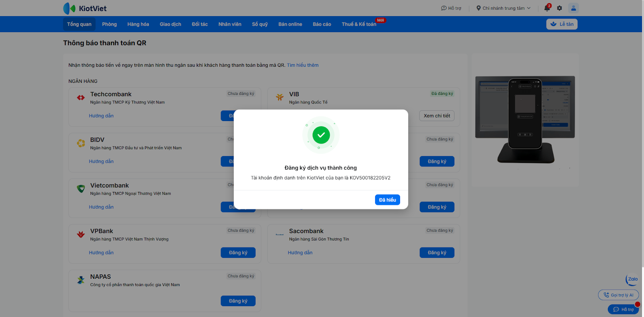Click the Sacombank bank name
Viewport: 644px width, 317px height.
pos(306,231)
